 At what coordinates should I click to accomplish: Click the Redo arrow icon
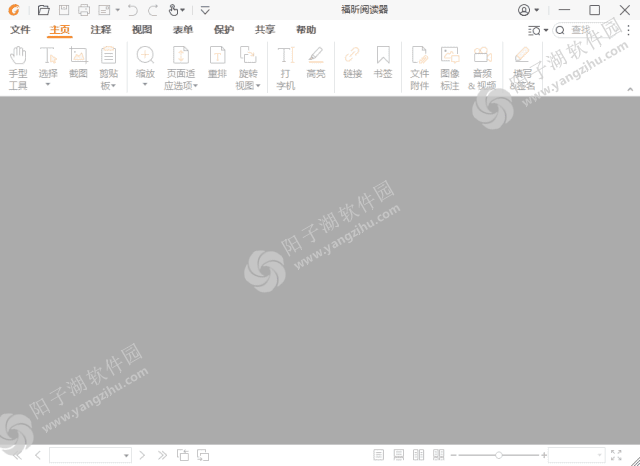point(153,10)
